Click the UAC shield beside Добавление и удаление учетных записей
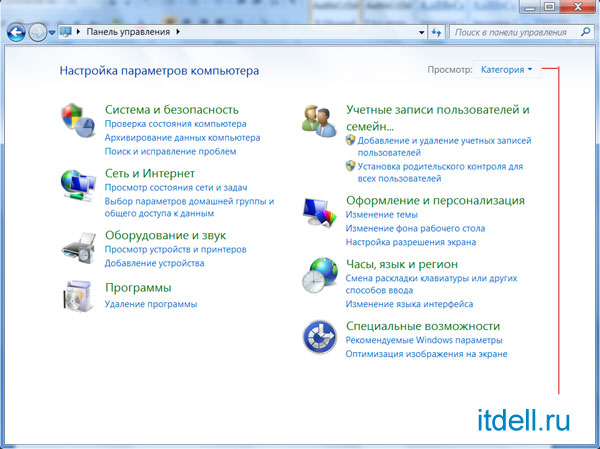This screenshot has width=600, height=449. pos(350,140)
